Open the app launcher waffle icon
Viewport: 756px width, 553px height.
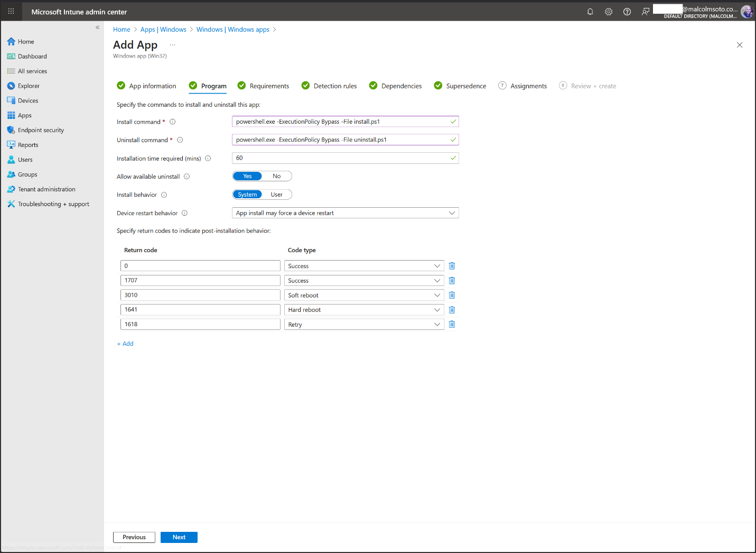tap(11, 12)
